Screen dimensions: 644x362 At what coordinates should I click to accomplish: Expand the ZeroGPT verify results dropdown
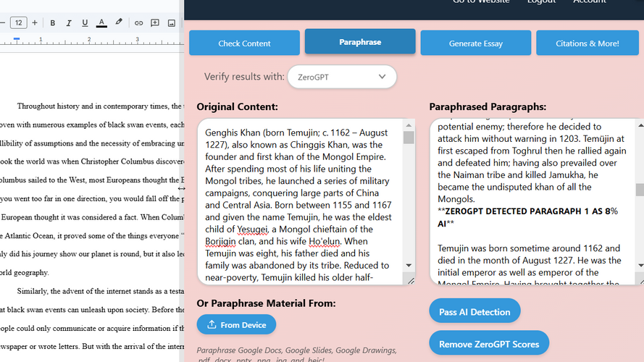tap(342, 77)
